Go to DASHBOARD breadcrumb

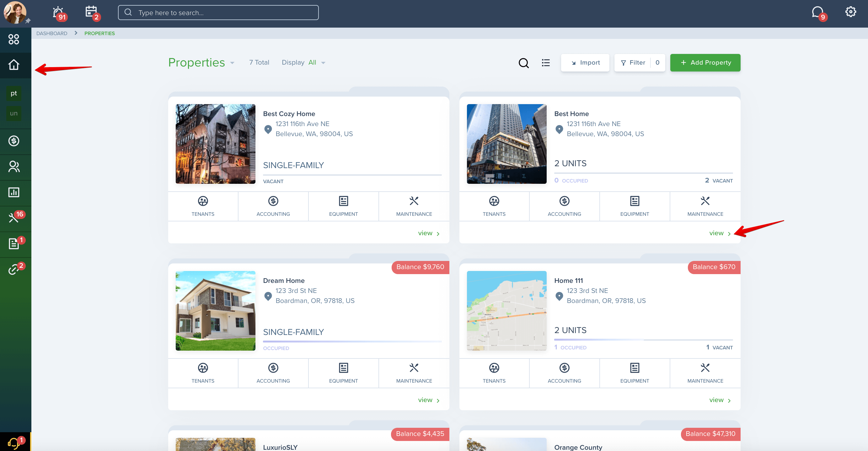(51, 33)
